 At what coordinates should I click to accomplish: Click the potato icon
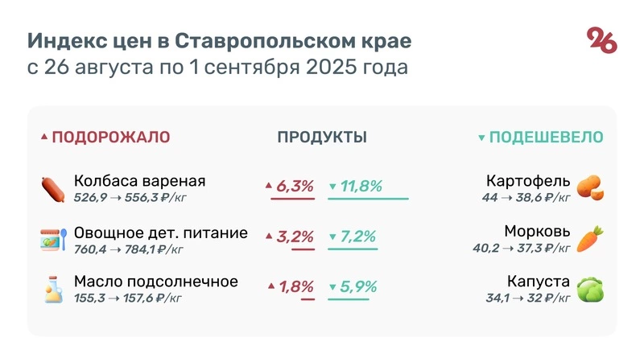click(x=590, y=188)
